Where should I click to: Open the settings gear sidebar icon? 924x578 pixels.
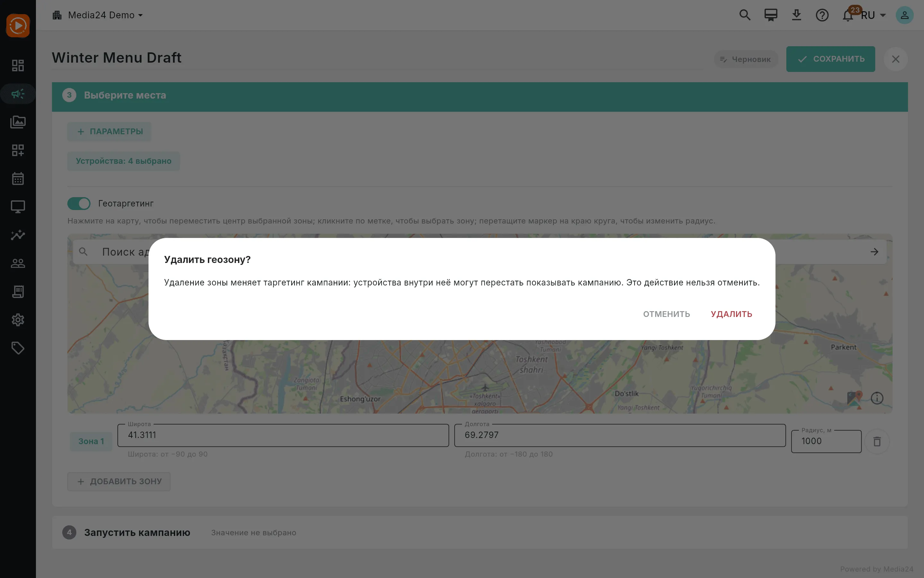[18, 320]
